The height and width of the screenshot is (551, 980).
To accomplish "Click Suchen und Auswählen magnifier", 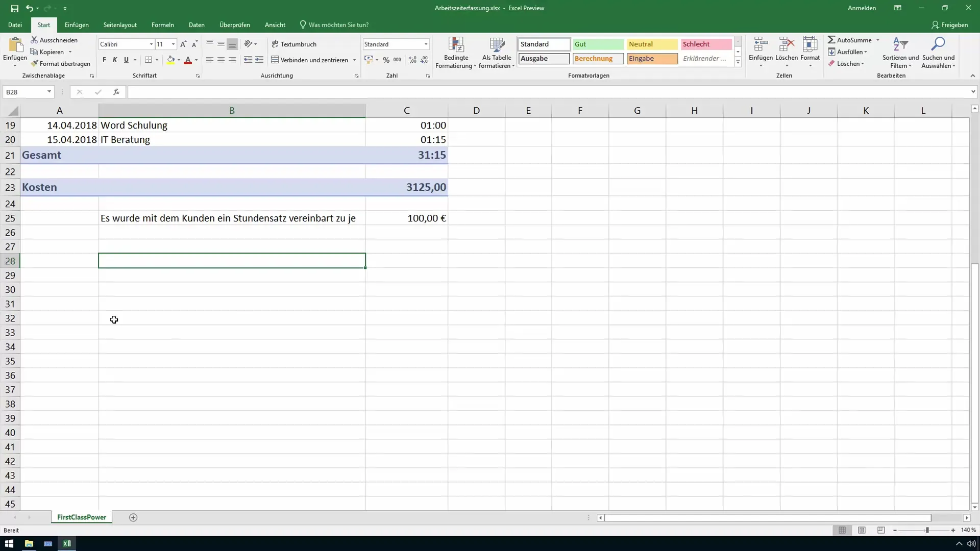I will click(x=938, y=45).
